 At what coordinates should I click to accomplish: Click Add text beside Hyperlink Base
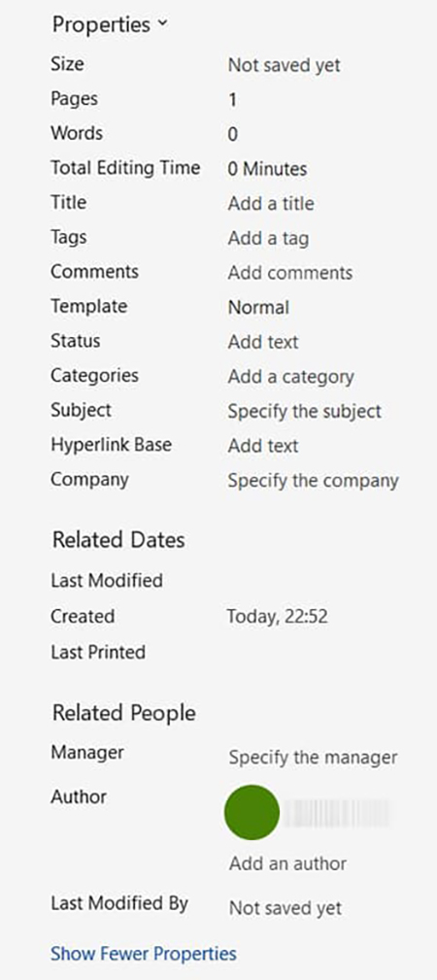(263, 446)
